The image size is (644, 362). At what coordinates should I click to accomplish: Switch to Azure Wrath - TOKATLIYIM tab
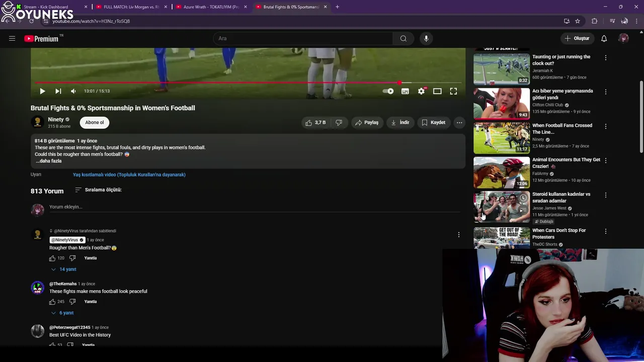click(x=210, y=7)
